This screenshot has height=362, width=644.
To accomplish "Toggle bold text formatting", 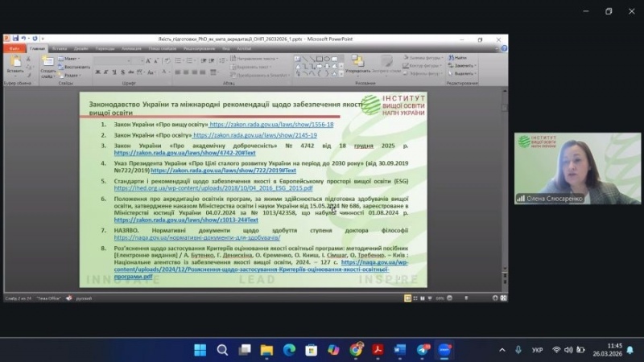I will tap(97, 72).
